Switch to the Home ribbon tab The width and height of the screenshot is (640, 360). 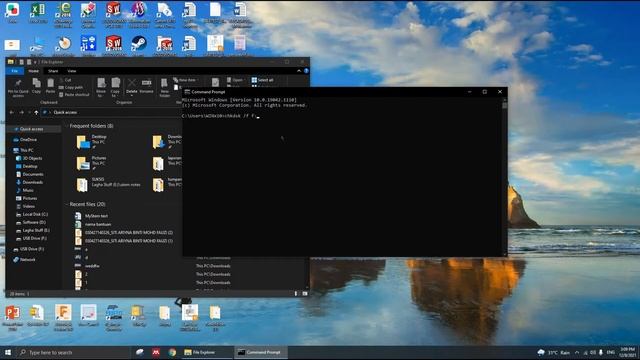[33, 71]
